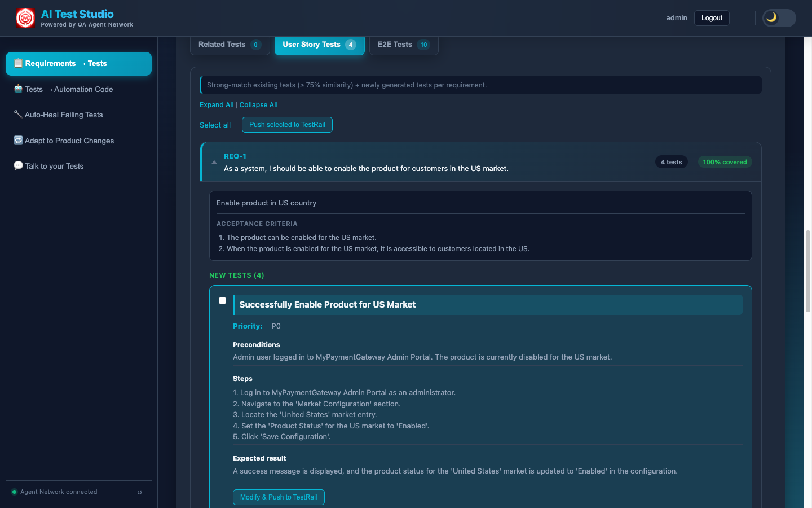Viewport: 812px width, 508px height.
Task: Click the wrench icon beside Auto-Heal Failing Tests
Action: click(x=18, y=114)
